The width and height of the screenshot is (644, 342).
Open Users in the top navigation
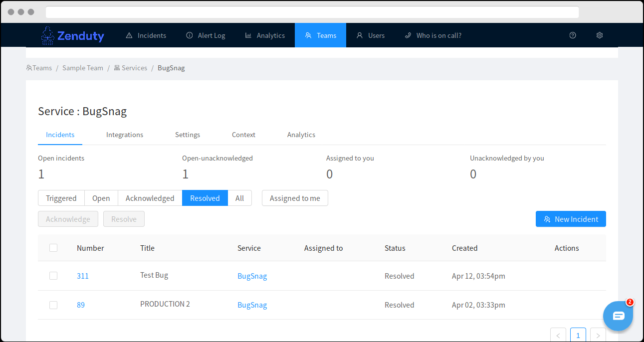click(x=370, y=35)
